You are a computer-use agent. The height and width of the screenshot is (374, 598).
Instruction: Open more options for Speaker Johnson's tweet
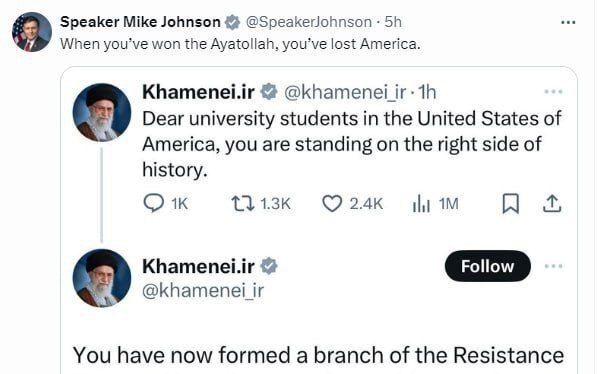click(568, 22)
